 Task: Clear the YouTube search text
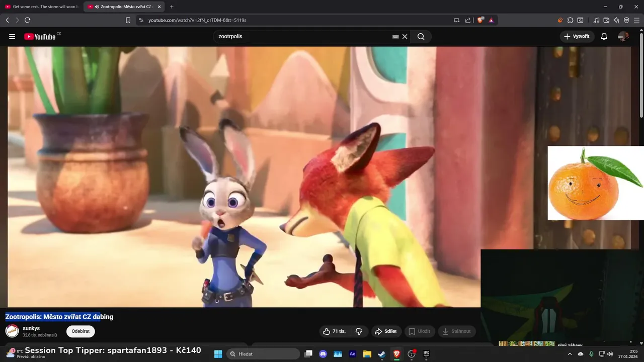coord(405,36)
